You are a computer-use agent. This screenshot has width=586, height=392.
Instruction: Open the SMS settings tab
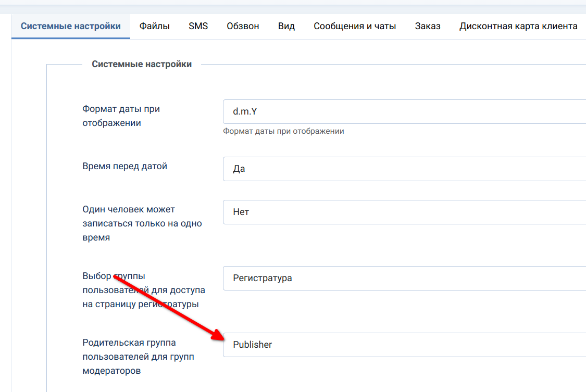tap(198, 26)
